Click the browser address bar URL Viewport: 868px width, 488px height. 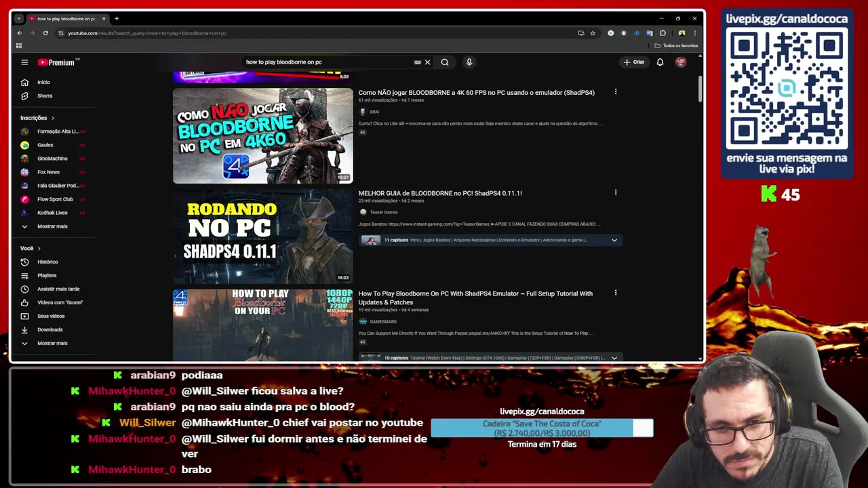(x=147, y=33)
